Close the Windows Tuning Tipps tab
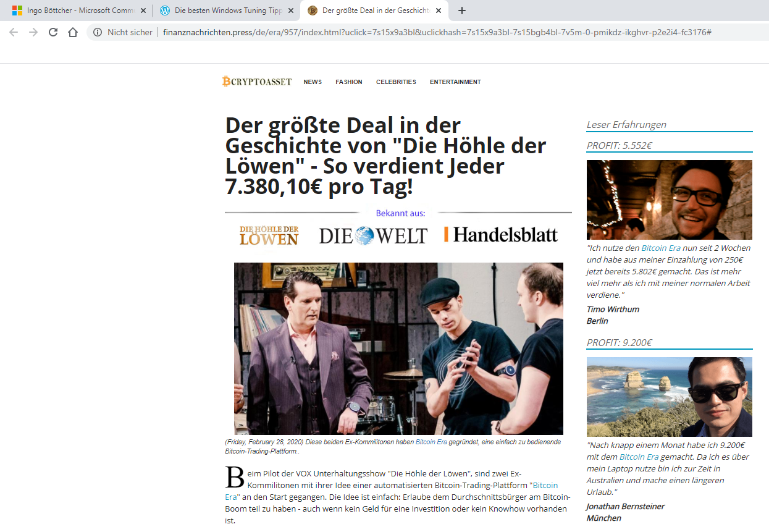The image size is (769, 532). pos(291,11)
